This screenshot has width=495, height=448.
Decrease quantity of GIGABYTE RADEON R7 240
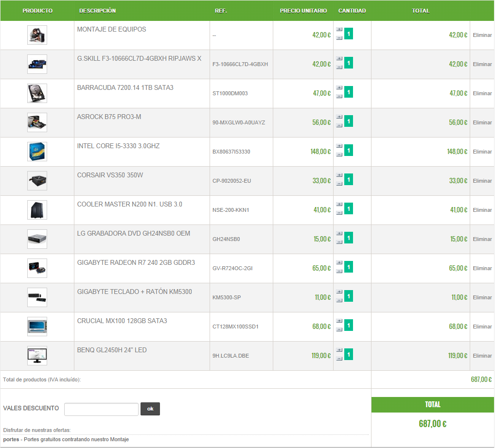pyautogui.click(x=339, y=271)
